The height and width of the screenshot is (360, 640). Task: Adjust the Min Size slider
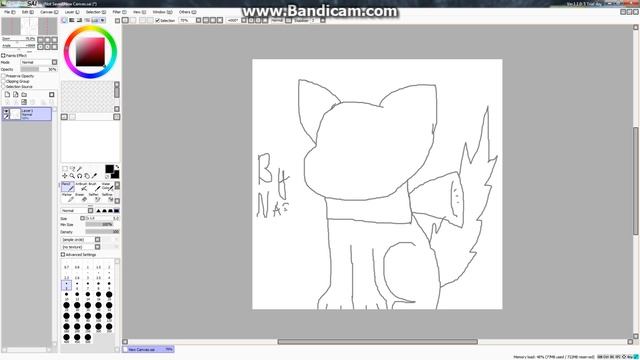[x=99, y=224]
